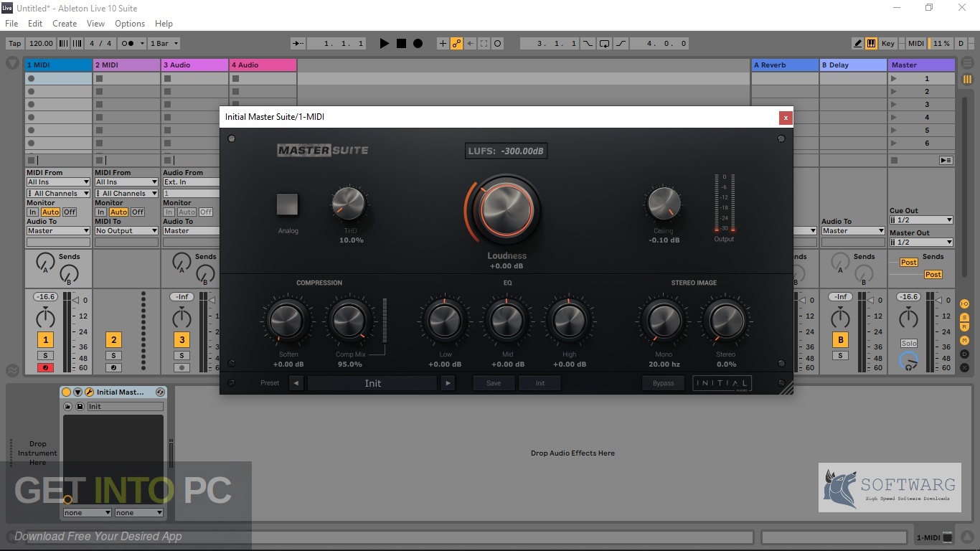Toggle track 1 activator button
This screenshot has height=551, width=980.
pyautogui.click(x=46, y=340)
